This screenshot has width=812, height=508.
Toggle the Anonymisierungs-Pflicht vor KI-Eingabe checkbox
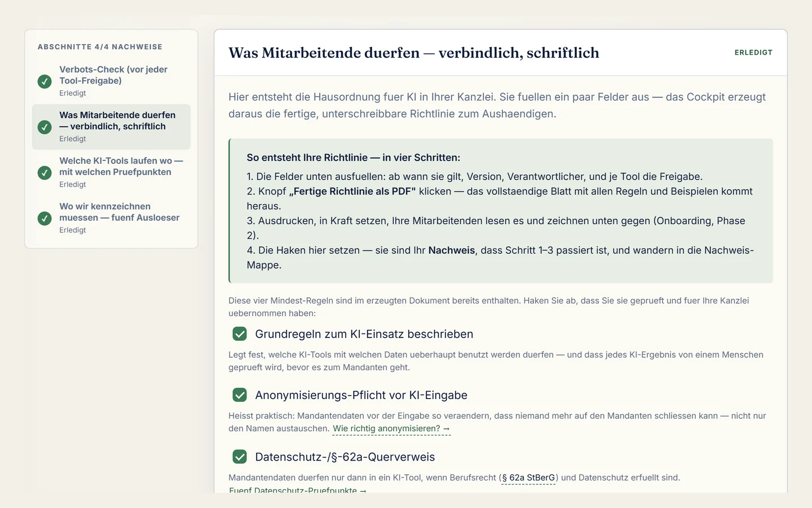(240, 395)
